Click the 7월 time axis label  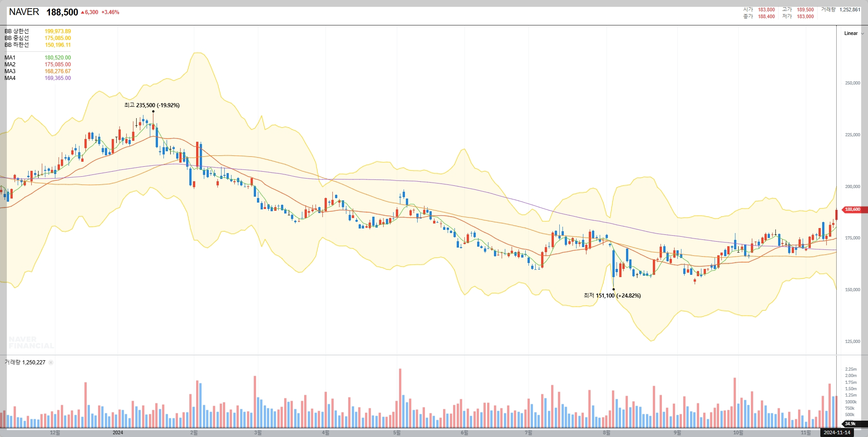[528, 433]
